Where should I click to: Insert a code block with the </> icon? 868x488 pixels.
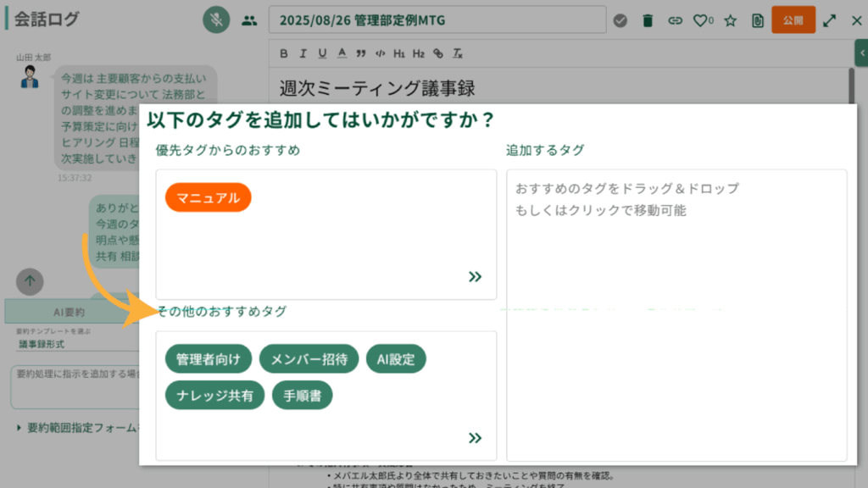point(380,53)
